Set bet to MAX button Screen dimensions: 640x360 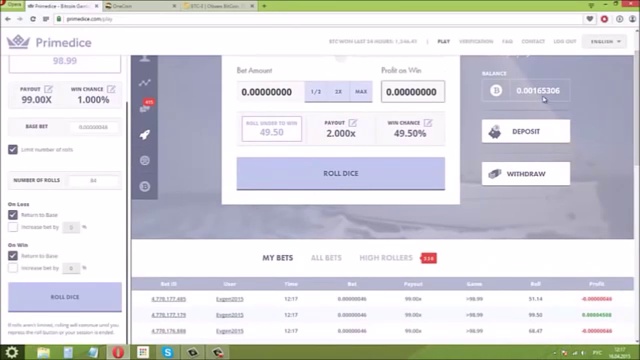tap(361, 92)
